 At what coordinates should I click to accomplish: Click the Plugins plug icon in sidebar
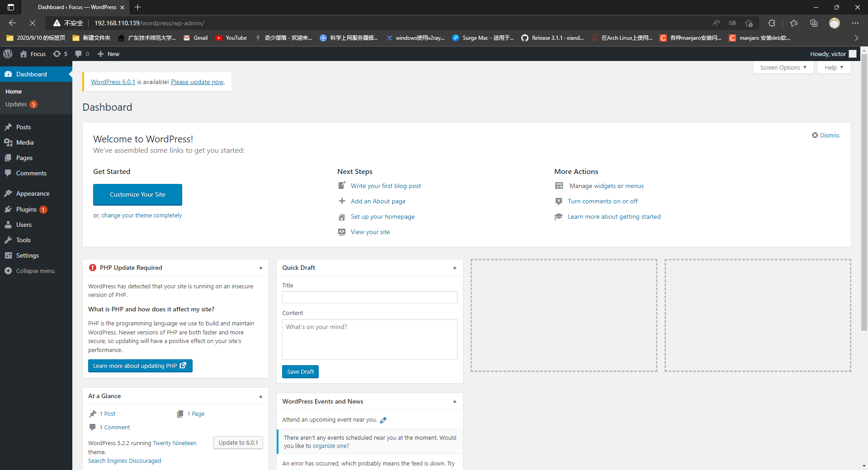click(8, 209)
